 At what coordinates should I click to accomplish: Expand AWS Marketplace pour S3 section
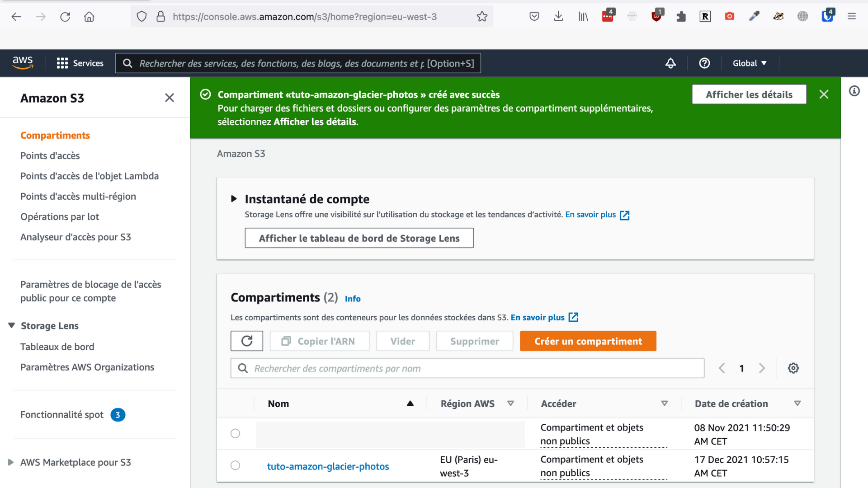(x=11, y=462)
